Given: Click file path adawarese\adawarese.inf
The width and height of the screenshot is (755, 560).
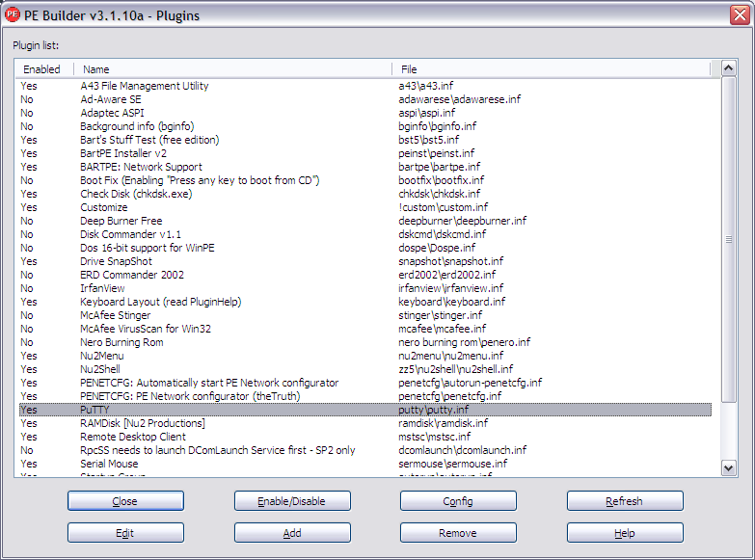Looking at the screenshot, I should [x=460, y=99].
